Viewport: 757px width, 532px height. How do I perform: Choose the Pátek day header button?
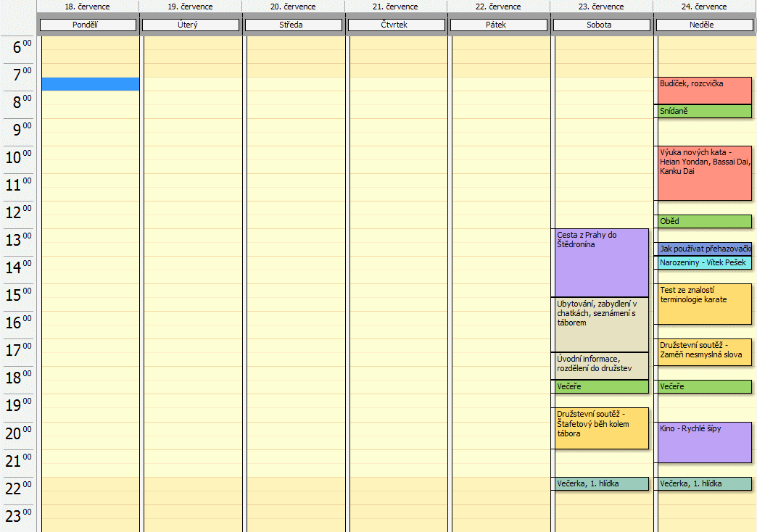pyautogui.click(x=497, y=25)
